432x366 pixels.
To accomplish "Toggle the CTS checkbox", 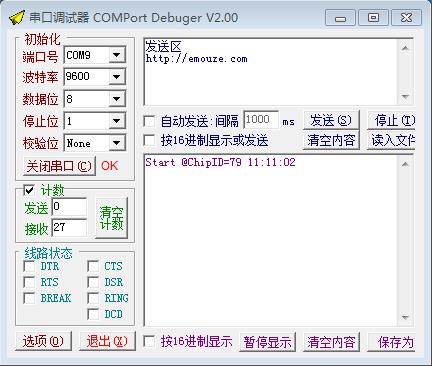I will (x=93, y=266).
